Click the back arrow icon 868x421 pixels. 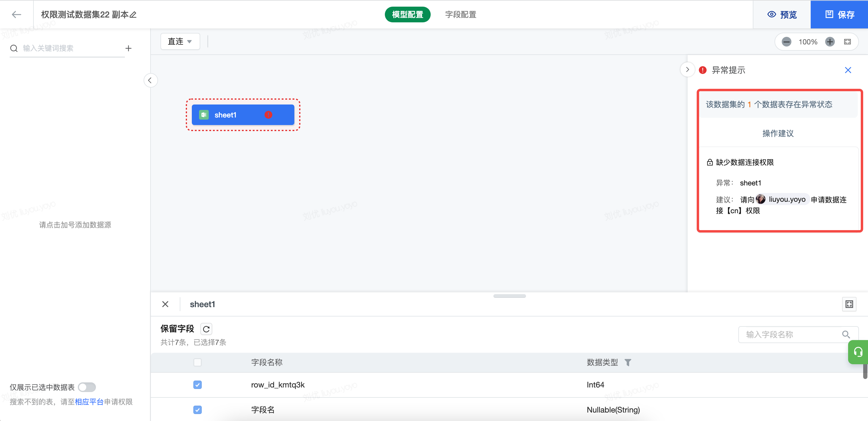pos(16,14)
